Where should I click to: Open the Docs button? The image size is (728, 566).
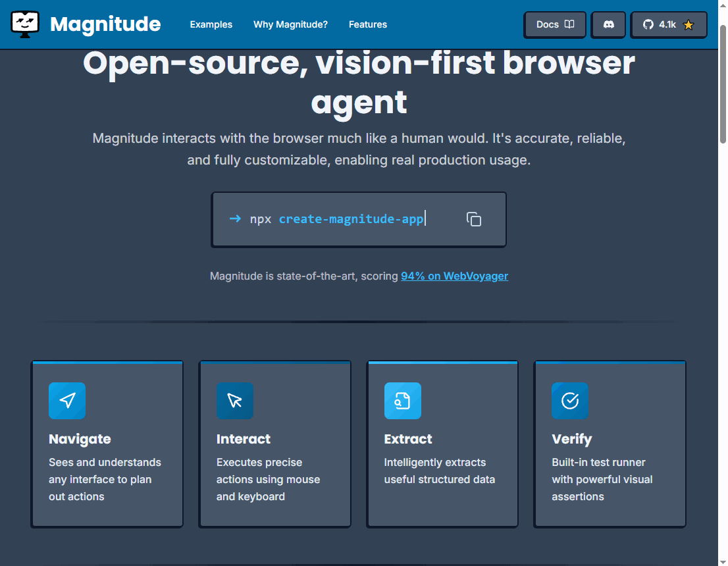click(x=555, y=24)
